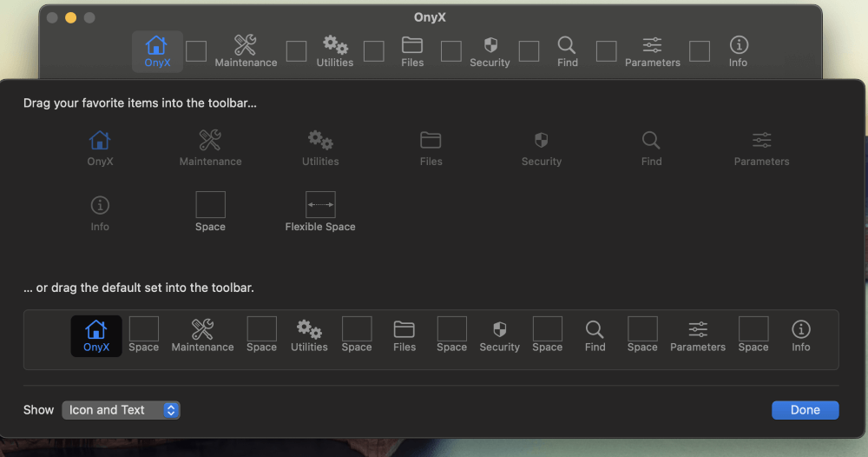Click default-set Space between Parameters and Info
The width and height of the screenshot is (868, 457).
[753, 335]
